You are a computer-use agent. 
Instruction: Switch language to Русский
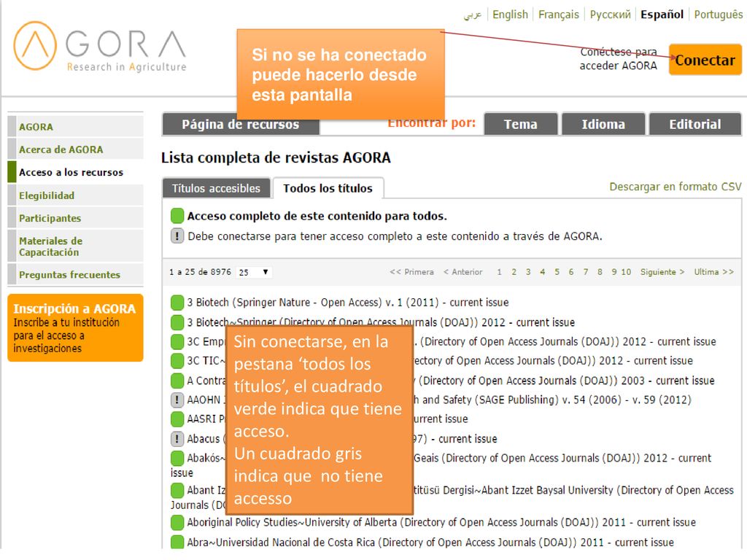[x=611, y=15]
